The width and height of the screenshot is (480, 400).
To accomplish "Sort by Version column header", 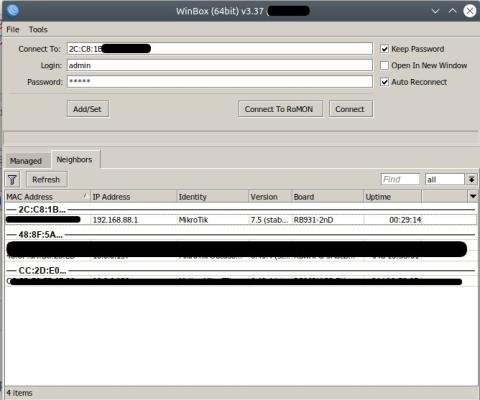I will coord(270,197).
